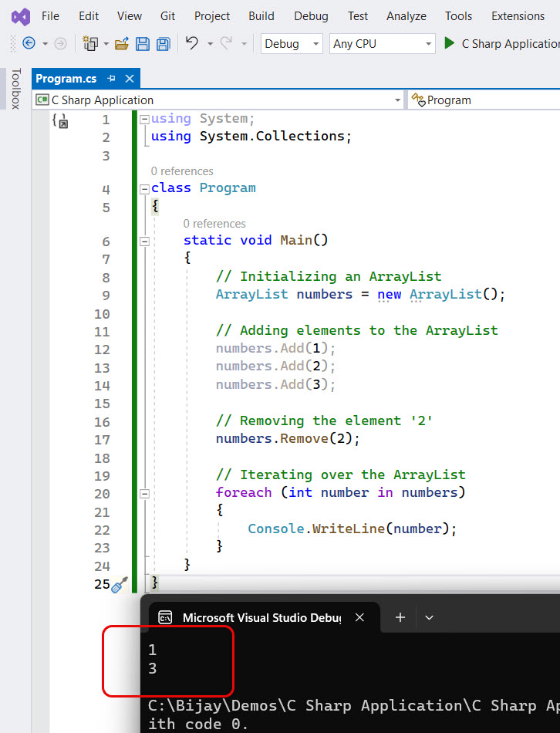The image size is (560, 733).
Task: Close the Program.cs tab
Action: 130,79
